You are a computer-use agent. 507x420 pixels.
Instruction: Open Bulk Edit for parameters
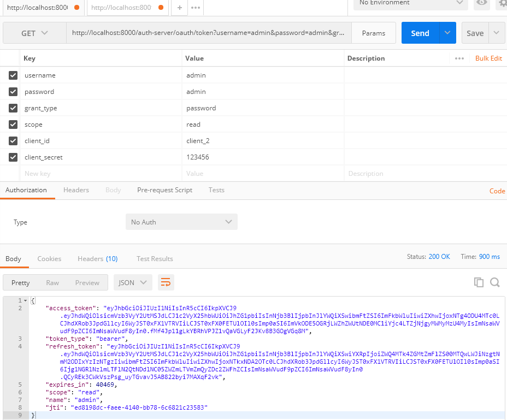tap(488, 58)
